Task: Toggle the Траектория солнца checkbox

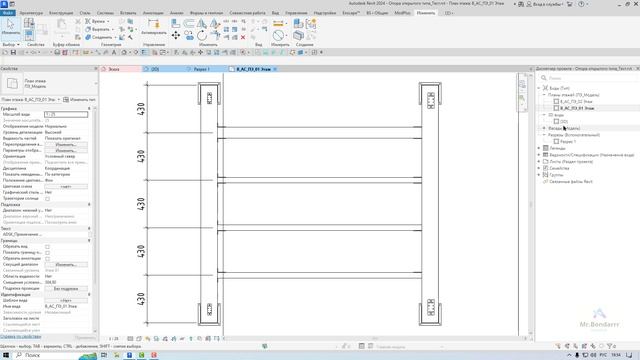Action: coord(47,199)
